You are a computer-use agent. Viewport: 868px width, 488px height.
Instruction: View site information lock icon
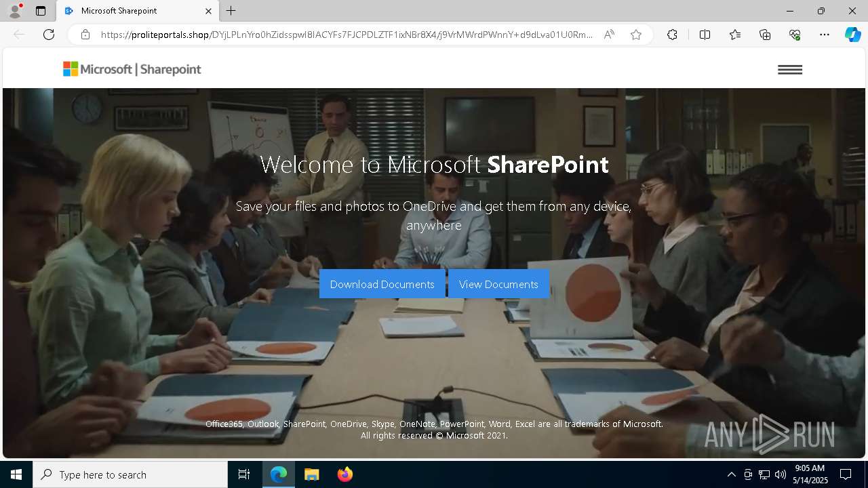[x=85, y=35]
